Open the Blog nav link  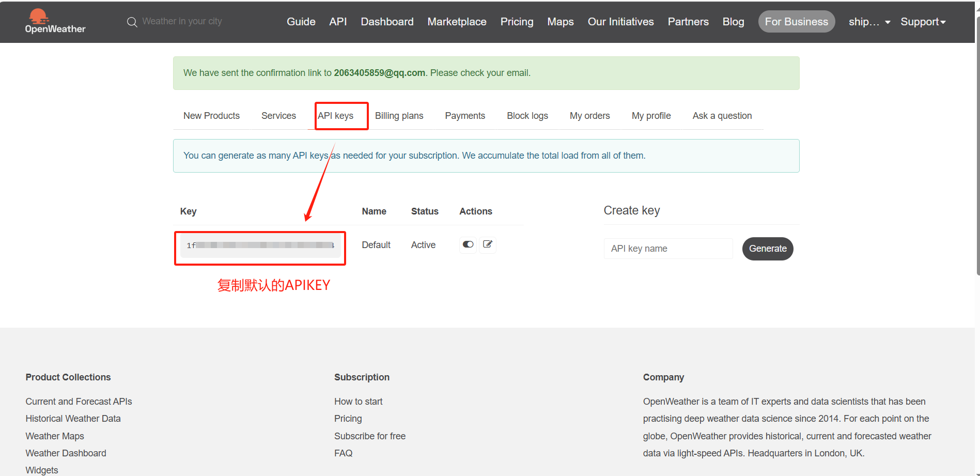733,22
